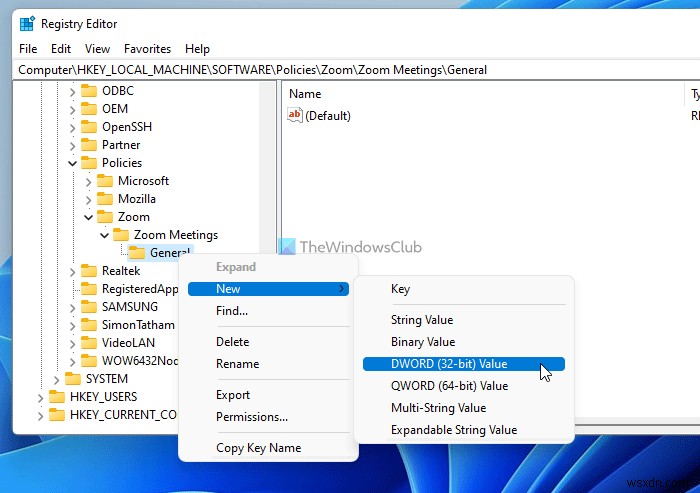Expand the HKEY_USERS hive chevron
This screenshot has width=700, height=493.
[40, 397]
